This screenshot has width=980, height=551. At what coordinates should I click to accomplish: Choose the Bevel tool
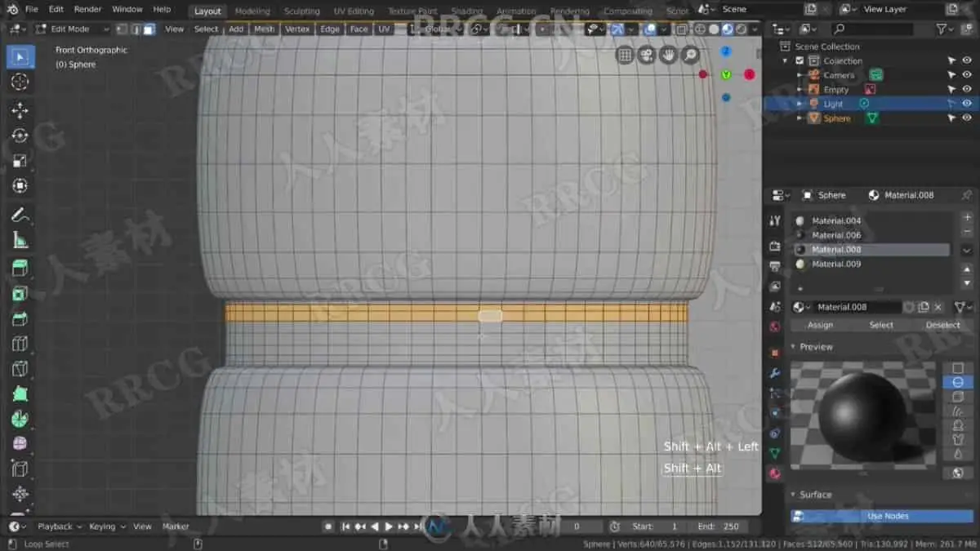pos(20,318)
